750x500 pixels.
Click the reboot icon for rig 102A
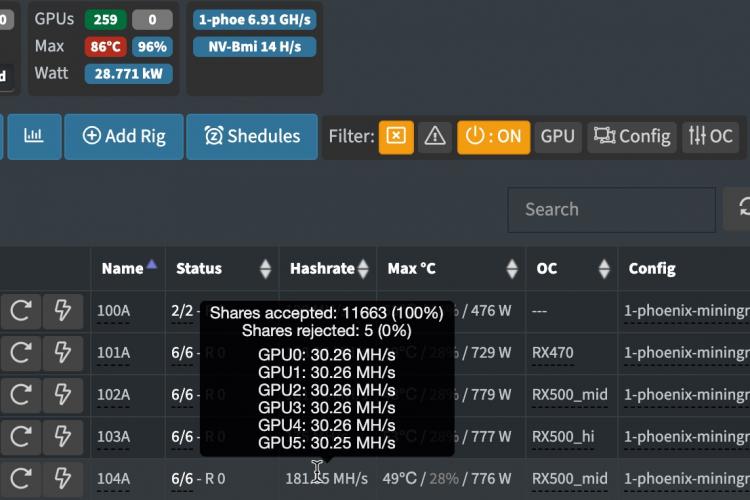click(20, 395)
